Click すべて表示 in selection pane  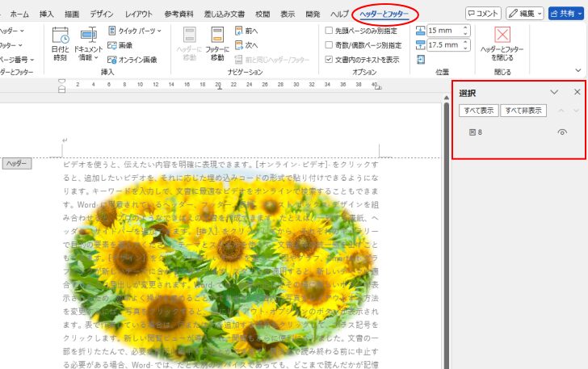479,111
